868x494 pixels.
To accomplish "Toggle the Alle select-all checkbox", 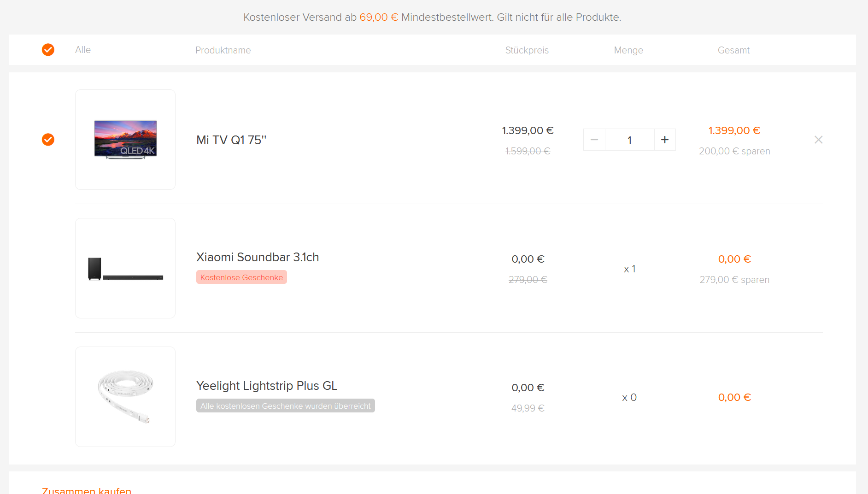I will pos(48,50).
